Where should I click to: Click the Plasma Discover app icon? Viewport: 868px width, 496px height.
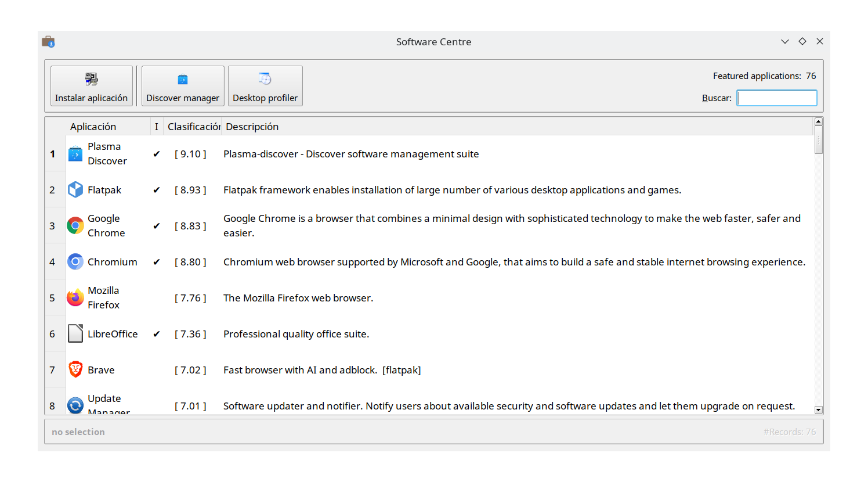[75, 154]
